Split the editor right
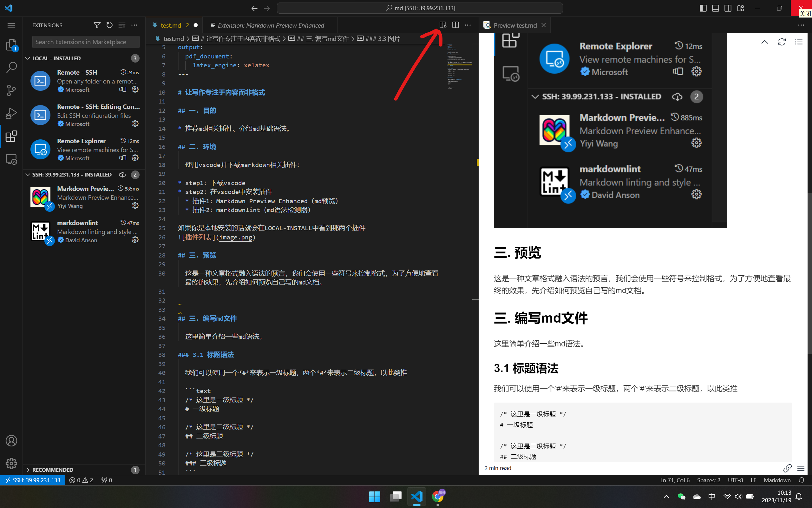 point(455,25)
